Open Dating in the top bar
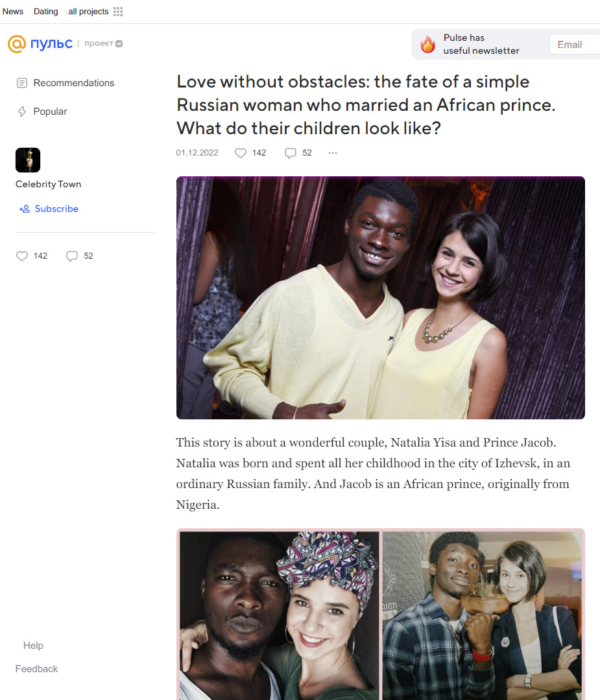This screenshot has width=600, height=700. [46, 12]
